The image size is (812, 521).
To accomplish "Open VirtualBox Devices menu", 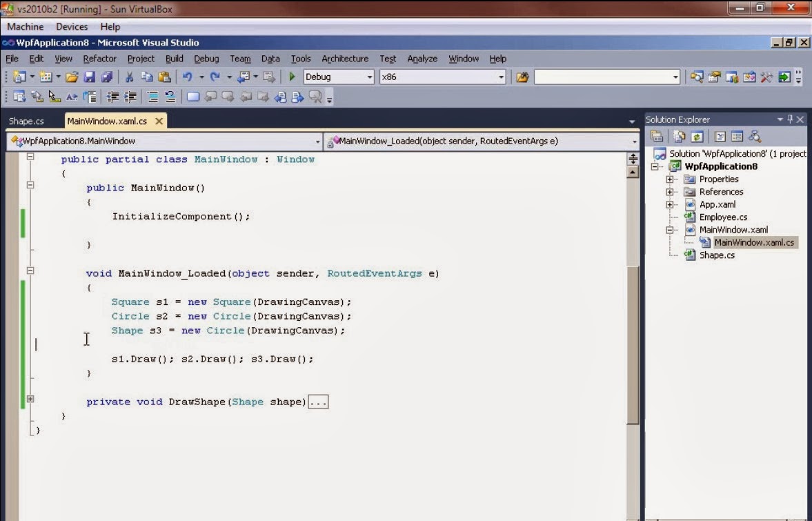I will [x=72, y=26].
